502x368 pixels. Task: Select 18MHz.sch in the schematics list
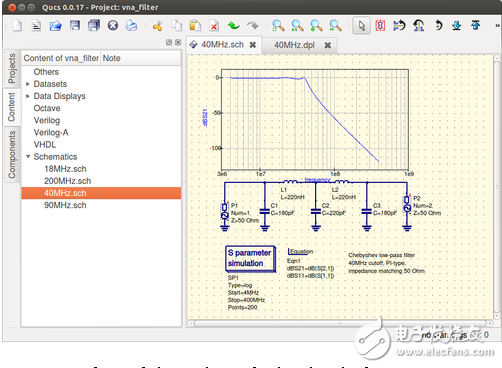click(65, 169)
